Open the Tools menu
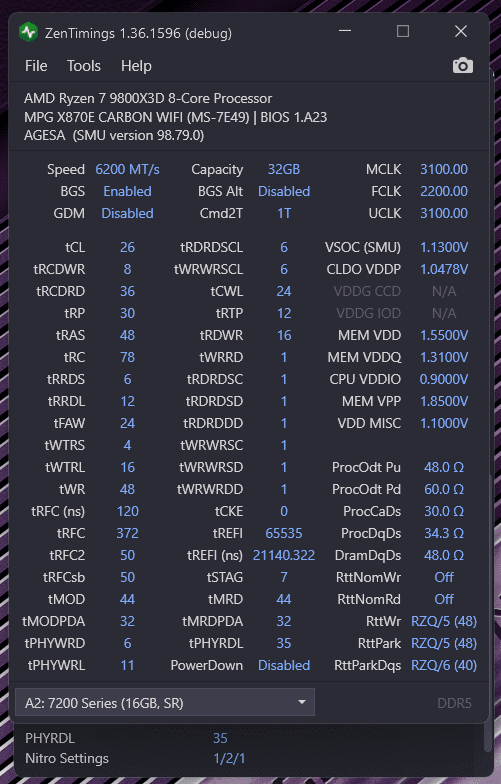 pyautogui.click(x=84, y=66)
